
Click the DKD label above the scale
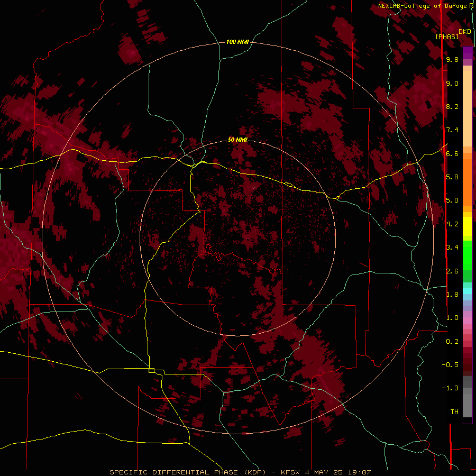(465, 32)
